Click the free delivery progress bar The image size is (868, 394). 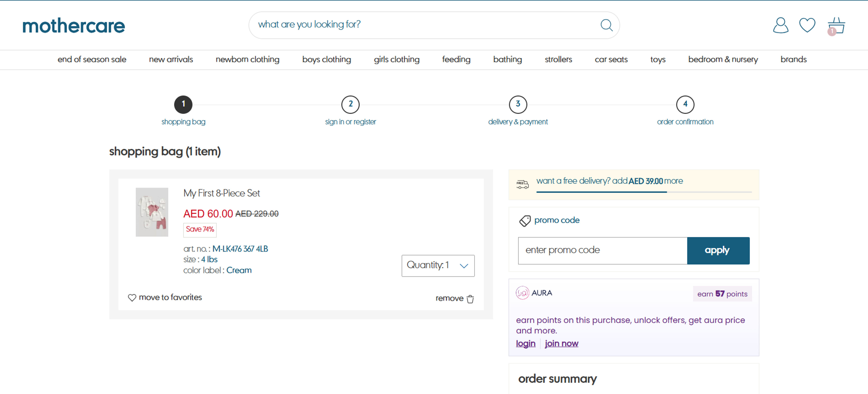click(644, 192)
